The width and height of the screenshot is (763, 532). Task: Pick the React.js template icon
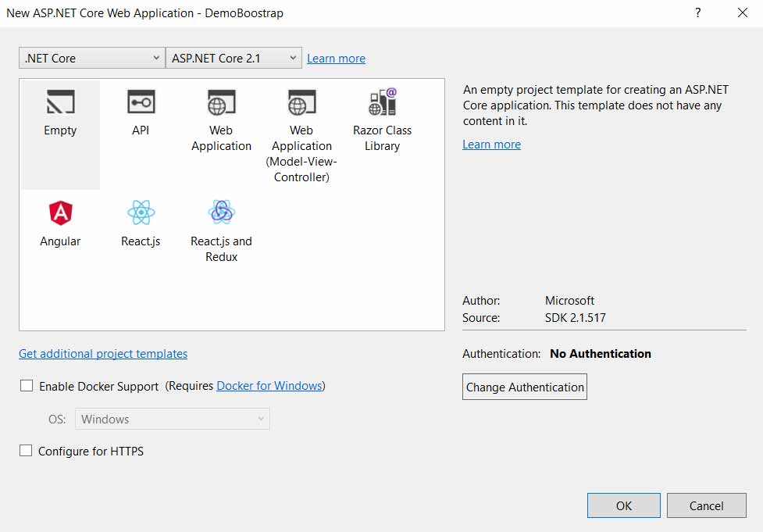point(141,212)
